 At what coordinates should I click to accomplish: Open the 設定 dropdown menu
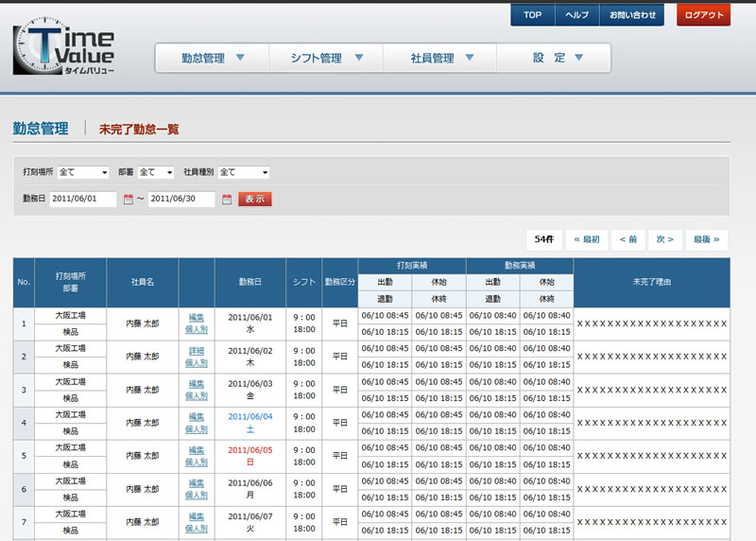coord(554,58)
